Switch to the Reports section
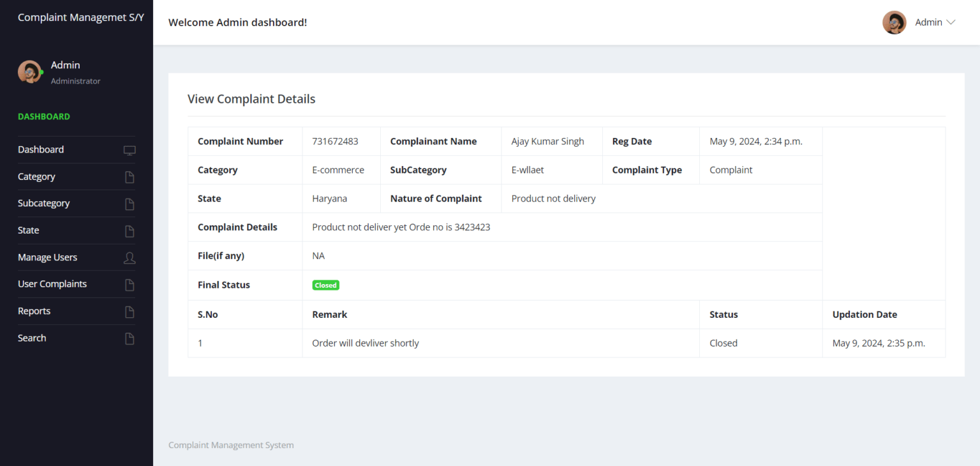The image size is (980, 466). coord(34,311)
